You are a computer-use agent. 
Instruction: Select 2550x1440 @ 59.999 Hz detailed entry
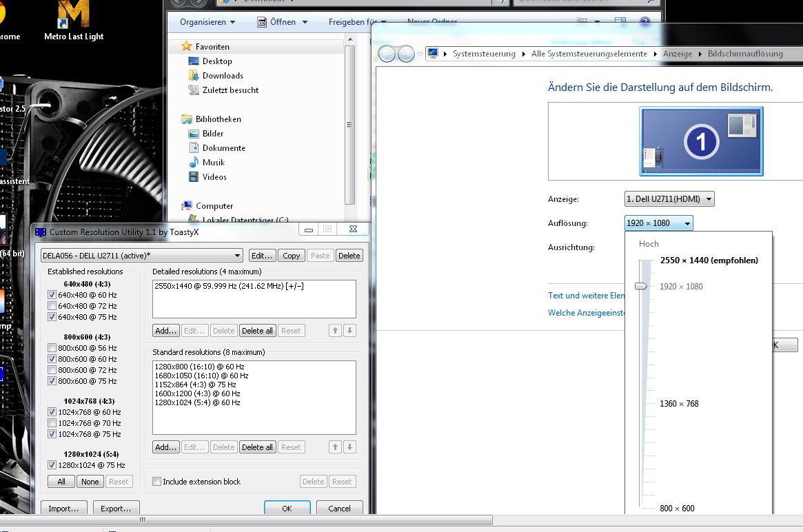[x=229, y=286]
